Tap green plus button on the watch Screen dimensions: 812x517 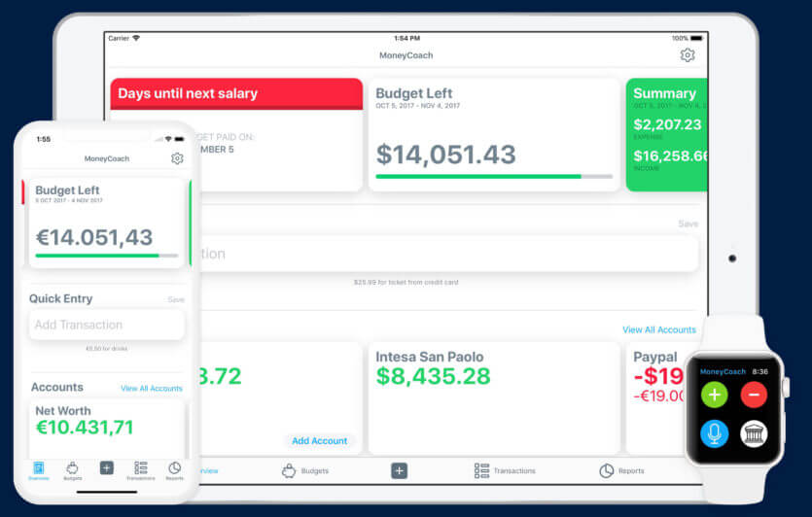715,395
